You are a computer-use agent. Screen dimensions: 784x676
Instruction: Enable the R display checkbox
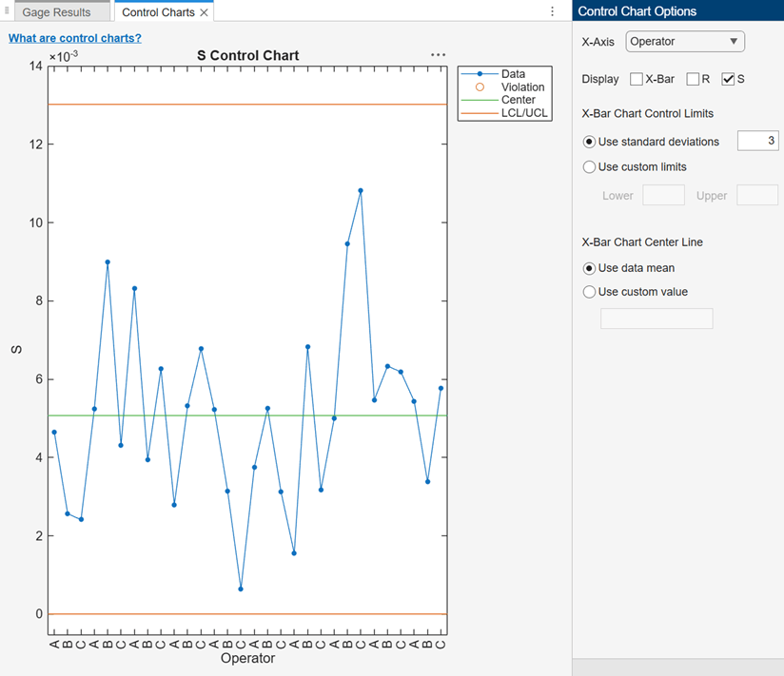[693, 79]
